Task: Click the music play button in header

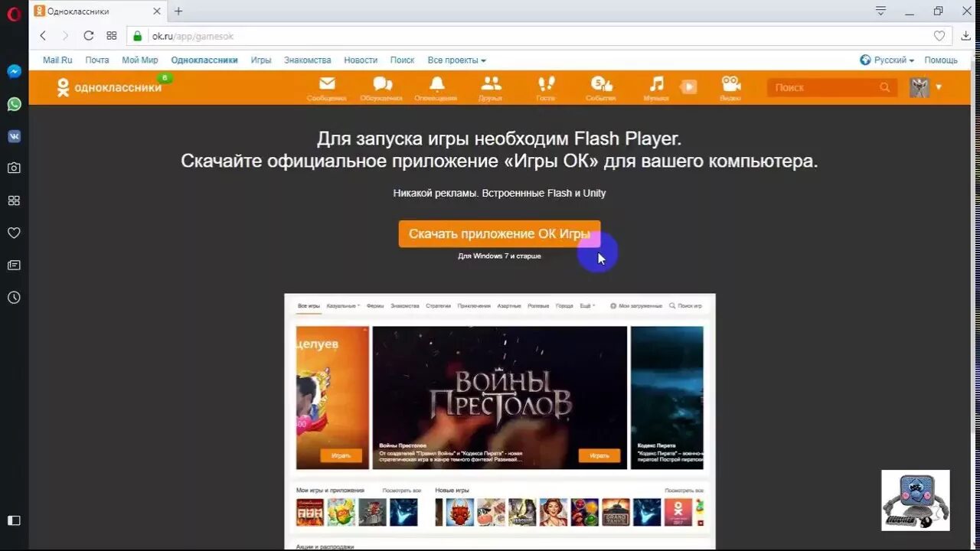Action: 689,87
